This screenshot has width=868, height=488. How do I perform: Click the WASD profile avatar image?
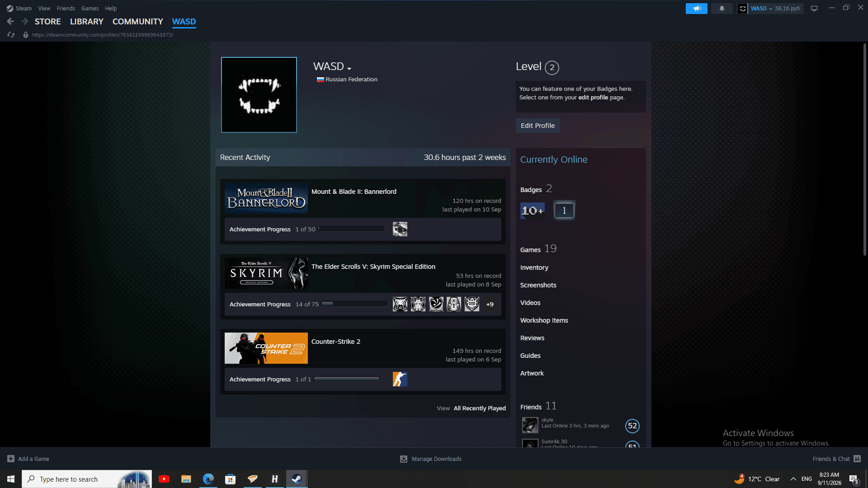coord(259,95)
